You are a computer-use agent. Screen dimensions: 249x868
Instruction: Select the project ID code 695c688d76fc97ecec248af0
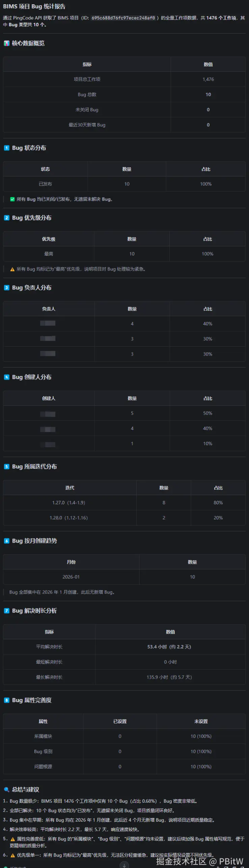pyautogui.click(x=123, y=18)
